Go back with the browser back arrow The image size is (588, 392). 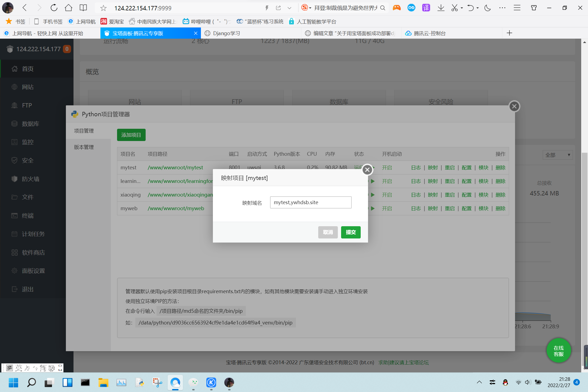(24, 8)
